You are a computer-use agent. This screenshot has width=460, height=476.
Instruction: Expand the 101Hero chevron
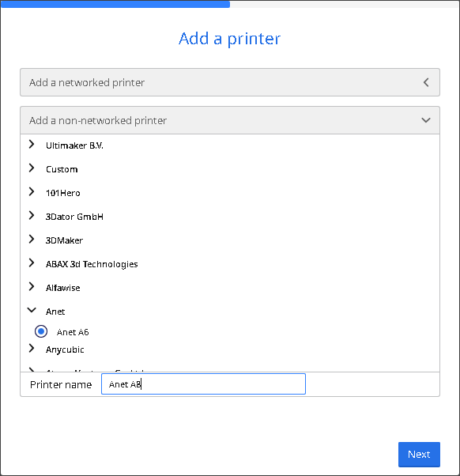coord(32,192)
